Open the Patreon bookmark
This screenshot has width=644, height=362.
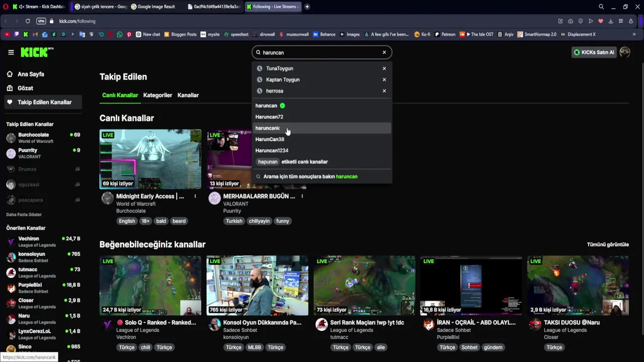[444, 35]
